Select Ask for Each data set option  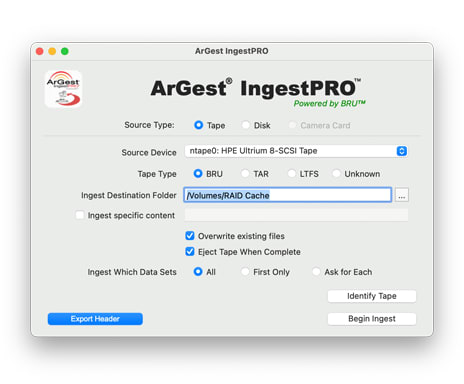coord(316,272)
